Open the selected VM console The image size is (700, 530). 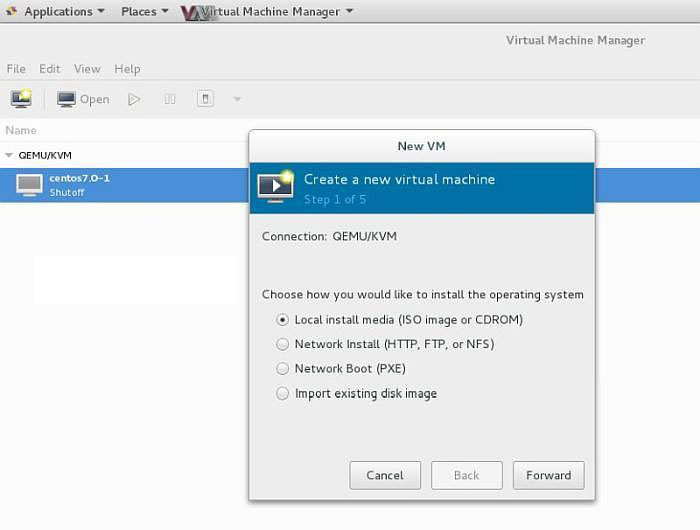pos(83,99)
